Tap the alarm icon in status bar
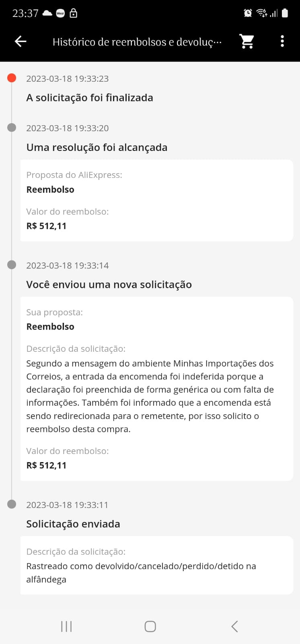Screen dimensions: 300x644 coord(248,13)
